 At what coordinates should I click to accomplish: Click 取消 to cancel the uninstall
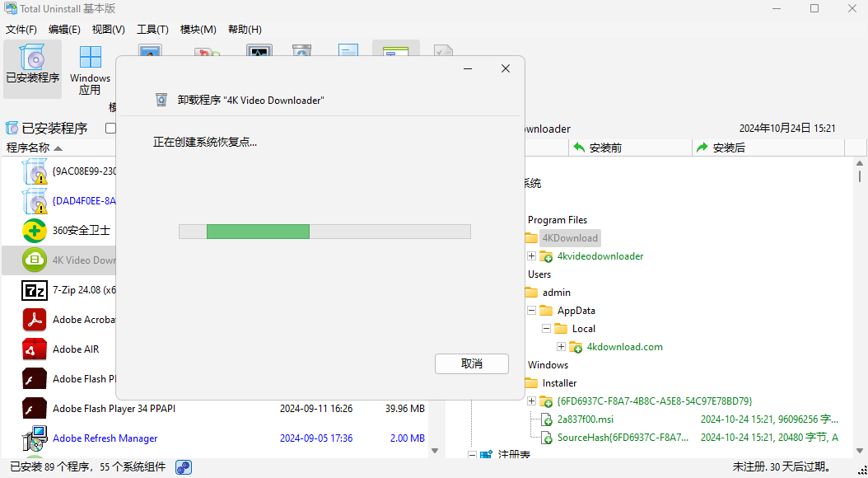[x=472, y=364]
